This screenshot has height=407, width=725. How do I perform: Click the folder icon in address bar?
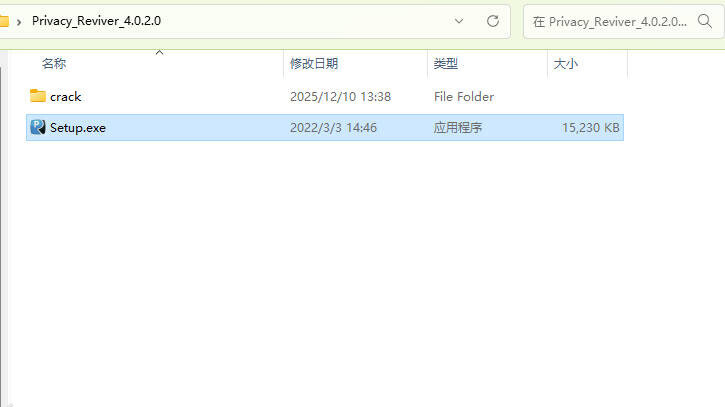click(x=4, y=21)
